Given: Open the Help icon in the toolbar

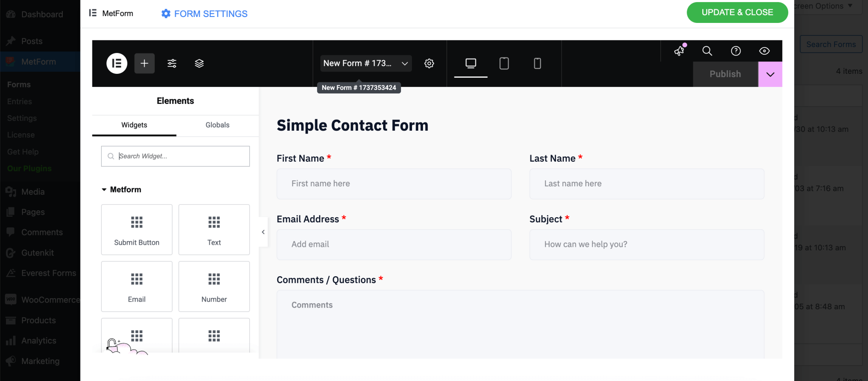Looking at the screenshot, I should pos(735,51).
